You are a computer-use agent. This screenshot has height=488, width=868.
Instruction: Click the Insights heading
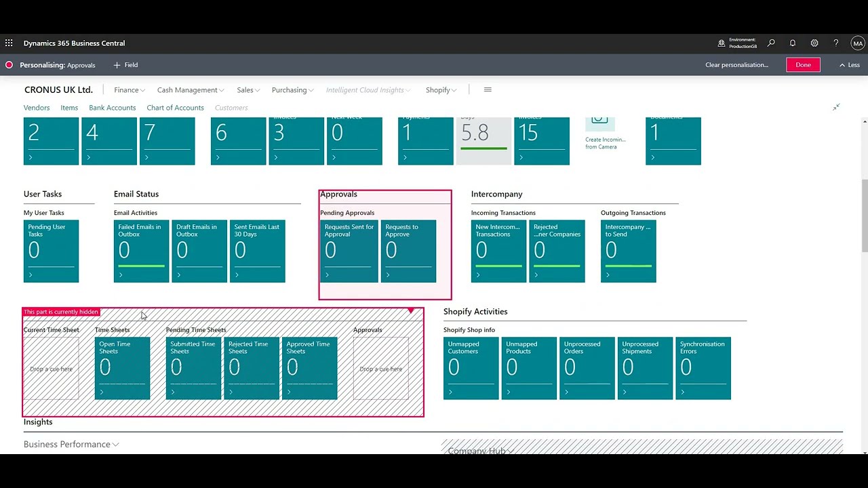pyautogui.click(x=38, y=422)
